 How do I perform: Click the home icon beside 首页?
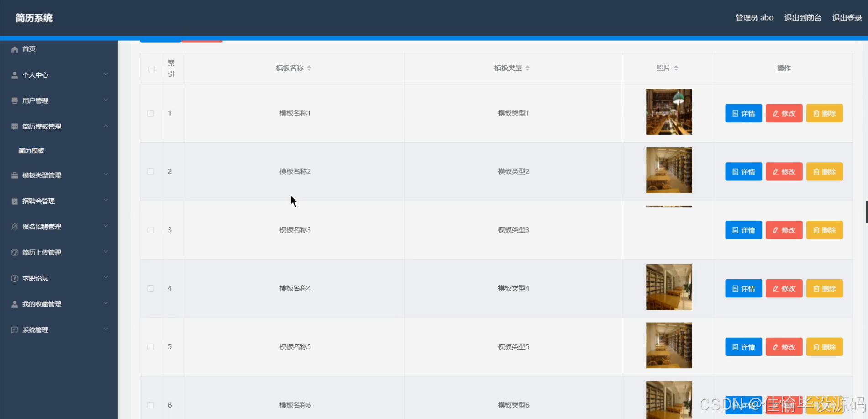tap(15, 49)
